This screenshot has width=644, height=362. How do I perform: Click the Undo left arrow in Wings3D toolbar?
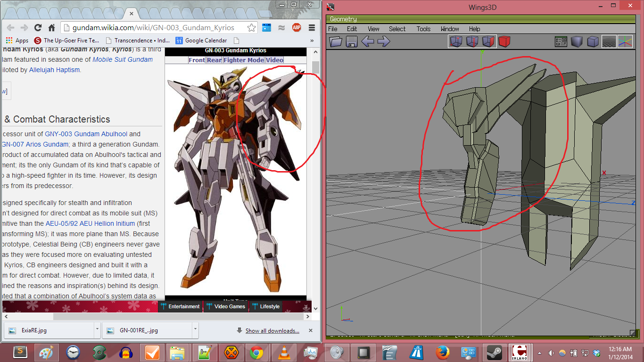pos(368,41)
